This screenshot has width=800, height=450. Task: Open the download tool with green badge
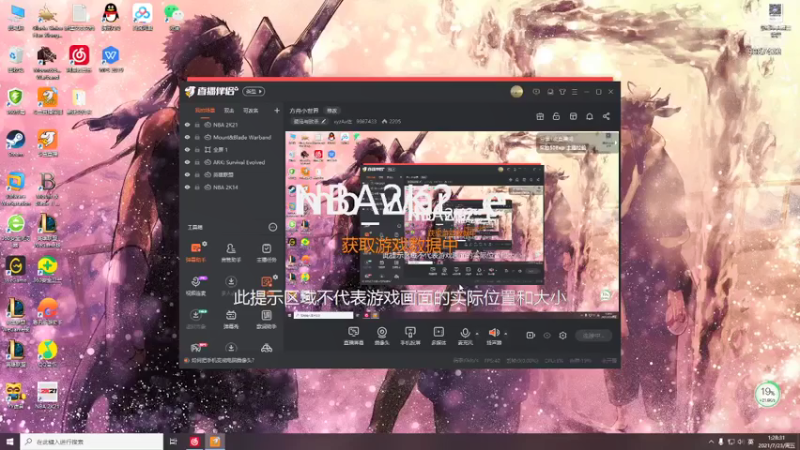(x=196, y=319)
